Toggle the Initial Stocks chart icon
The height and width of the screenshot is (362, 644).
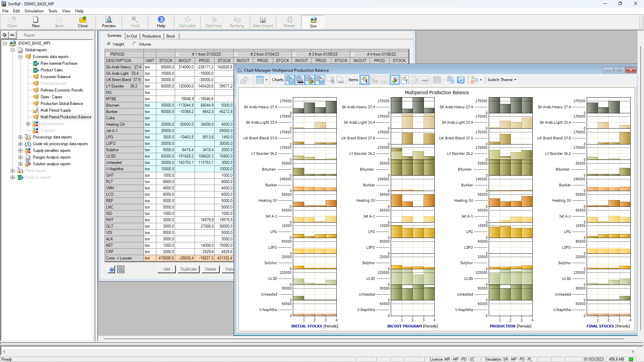(289, 80)
